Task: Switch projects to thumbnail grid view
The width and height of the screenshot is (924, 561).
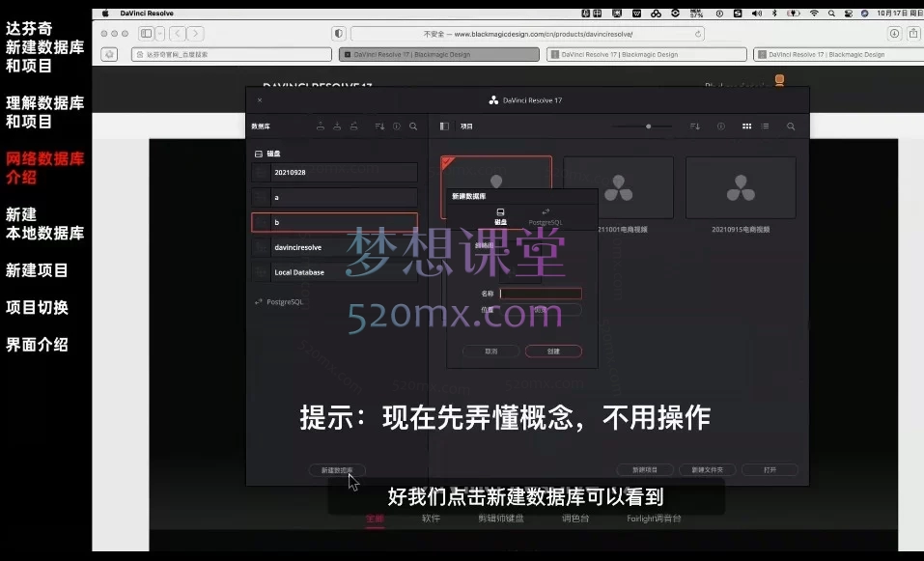Action: coord(746,126)
